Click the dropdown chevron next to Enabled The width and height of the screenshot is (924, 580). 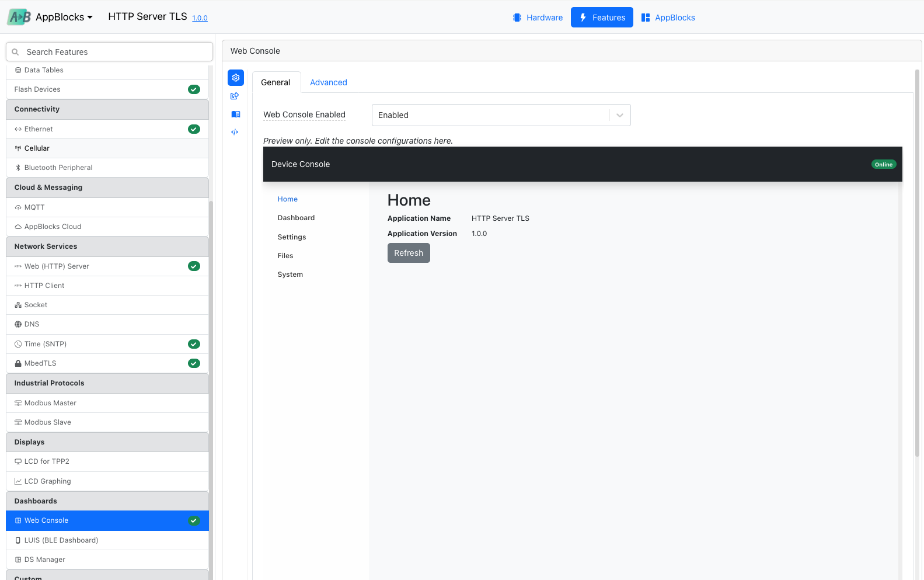pos(620,115)
